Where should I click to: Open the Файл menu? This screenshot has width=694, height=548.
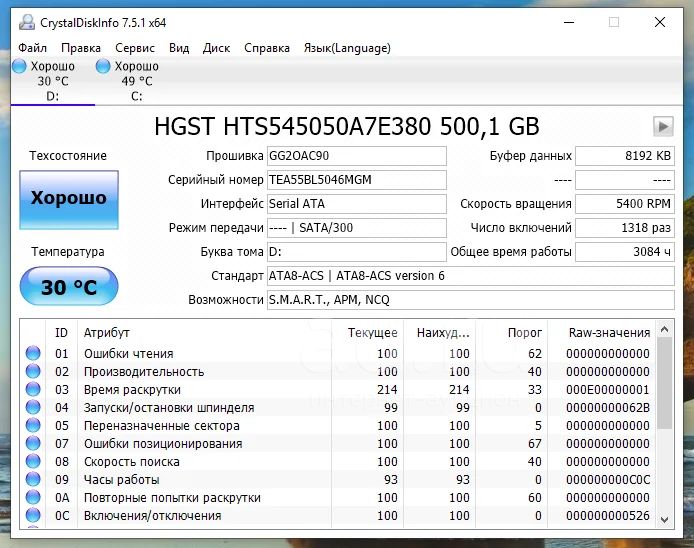pyautogui.click(x=32, y=48)
